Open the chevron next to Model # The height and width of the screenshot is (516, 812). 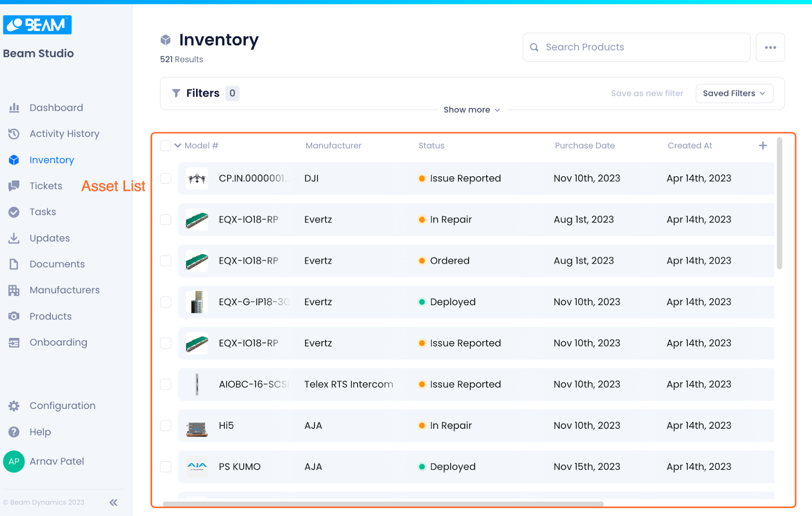point(178,146)
